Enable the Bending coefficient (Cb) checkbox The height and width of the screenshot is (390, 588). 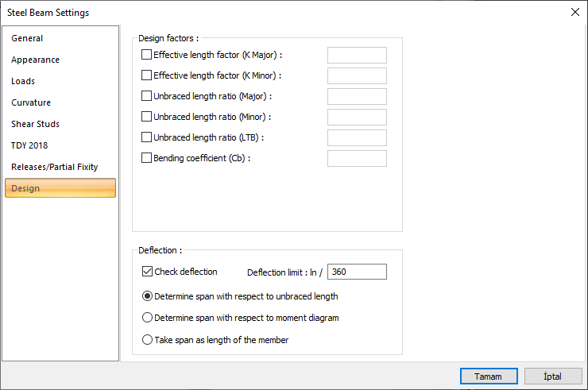[x=146, y=158]
